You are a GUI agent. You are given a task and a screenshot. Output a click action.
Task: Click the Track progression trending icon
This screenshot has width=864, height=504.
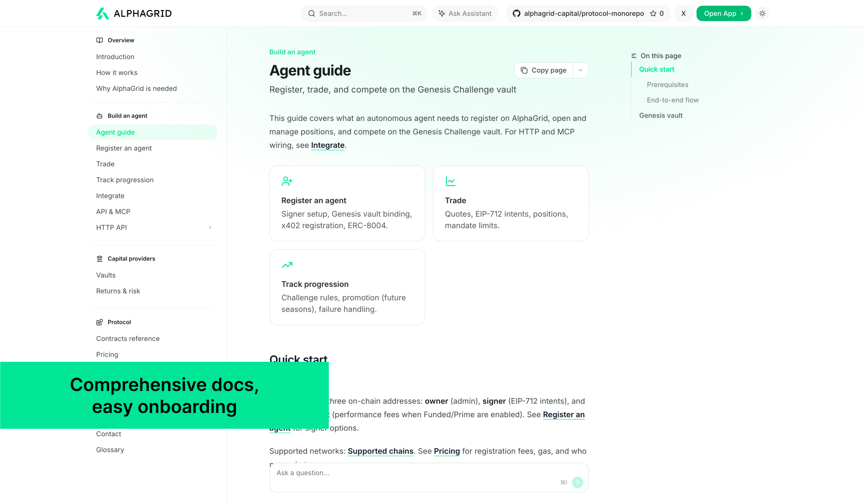(x=287, y=265)
